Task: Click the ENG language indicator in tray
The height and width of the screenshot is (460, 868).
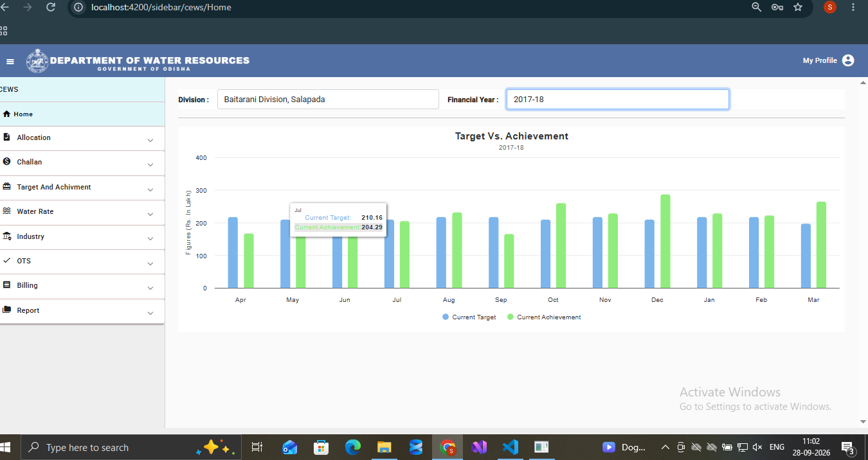Action: tap(777, 447)
